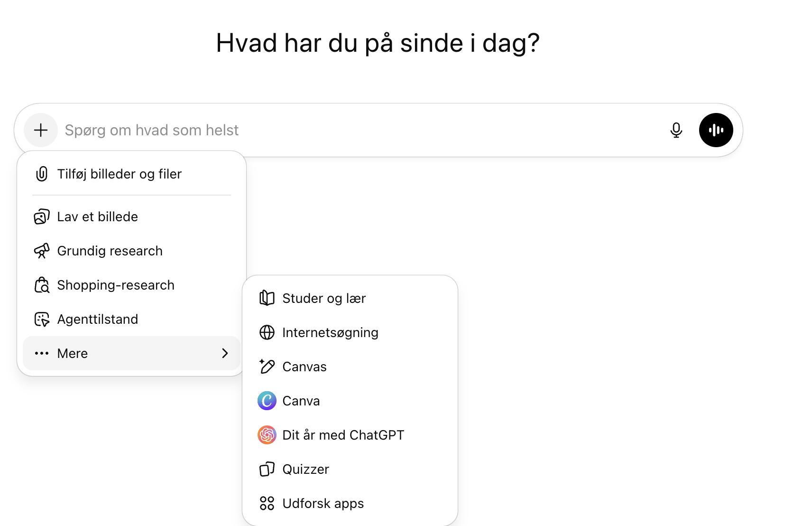Choose Shopping-research from the menu
Image resolution: width=812 pixels, height=526 pixels.
(x=115, y=285)
